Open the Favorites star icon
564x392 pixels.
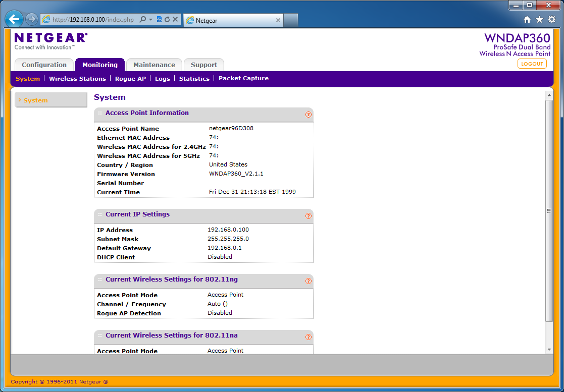click(540, 20)
